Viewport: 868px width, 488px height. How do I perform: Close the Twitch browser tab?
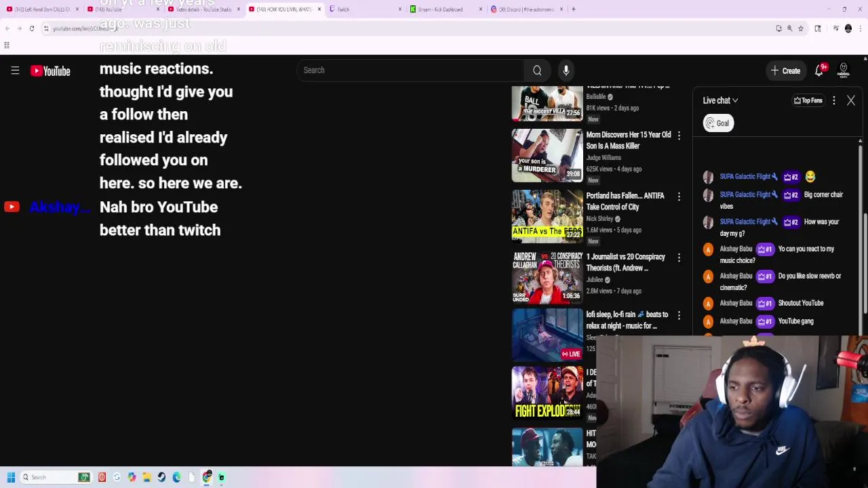400,9
